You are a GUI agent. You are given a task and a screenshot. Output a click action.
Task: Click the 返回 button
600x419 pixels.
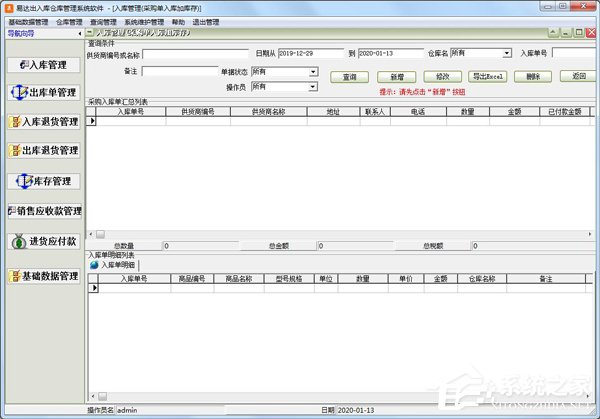point(579,76)
